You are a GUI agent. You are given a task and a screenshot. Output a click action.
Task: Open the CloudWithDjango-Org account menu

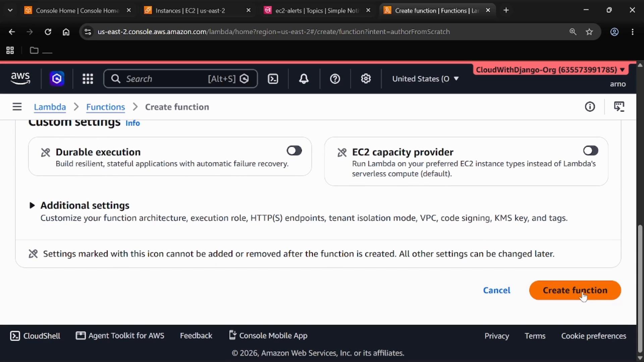pos(550,70)
